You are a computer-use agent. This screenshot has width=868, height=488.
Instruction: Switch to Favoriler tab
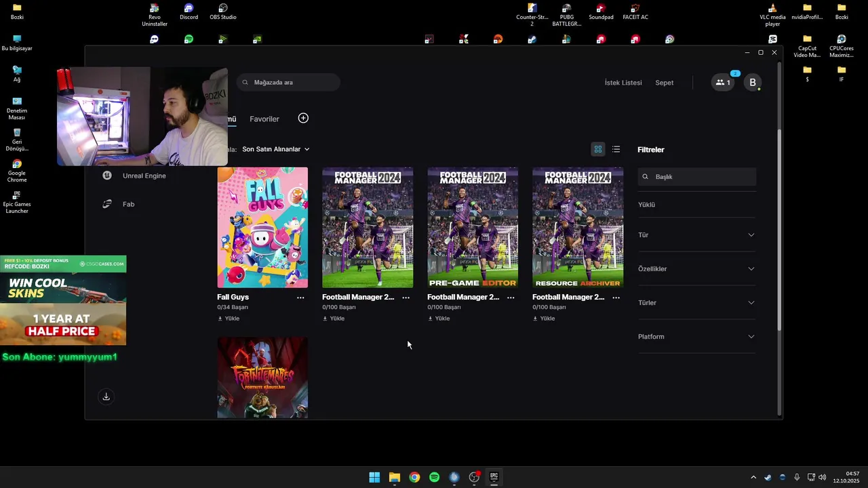264,119
